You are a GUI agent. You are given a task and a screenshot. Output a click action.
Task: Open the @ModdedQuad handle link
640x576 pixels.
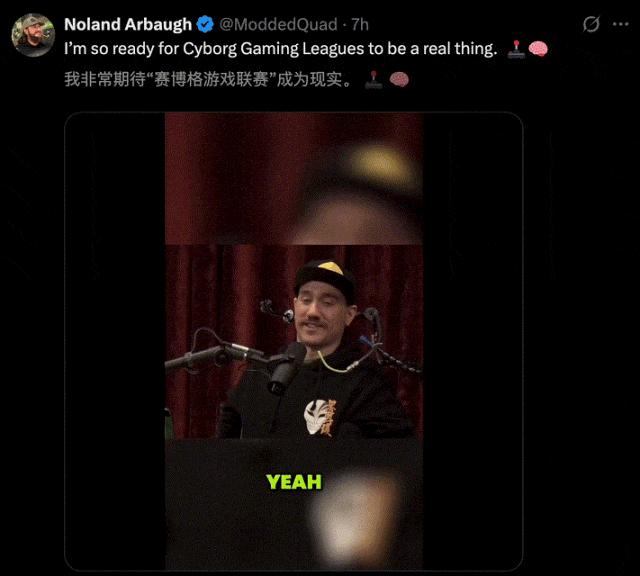pos(278,24)
